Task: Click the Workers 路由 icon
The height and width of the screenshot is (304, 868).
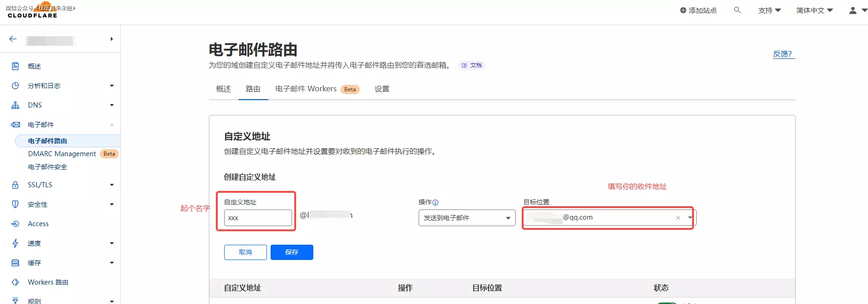Action: [15, 282]
